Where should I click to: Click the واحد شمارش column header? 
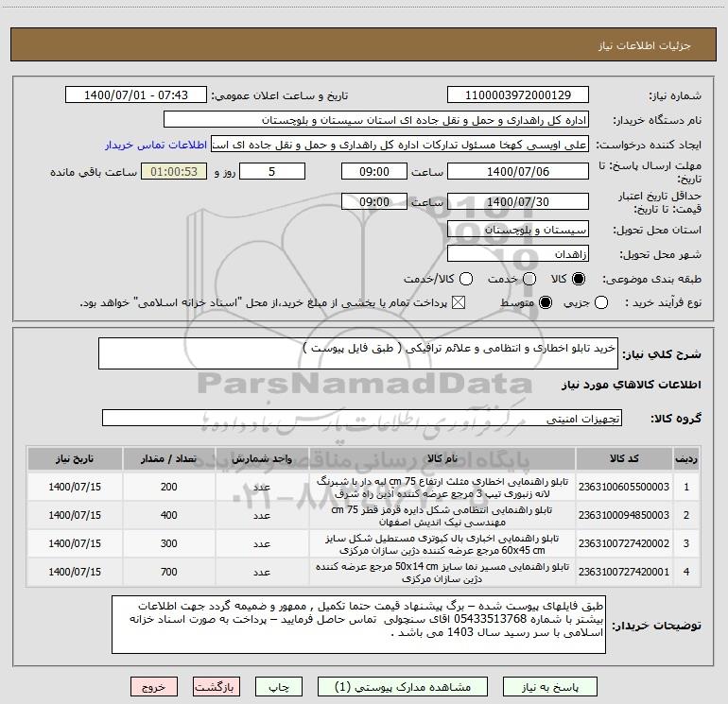point(262,458)
